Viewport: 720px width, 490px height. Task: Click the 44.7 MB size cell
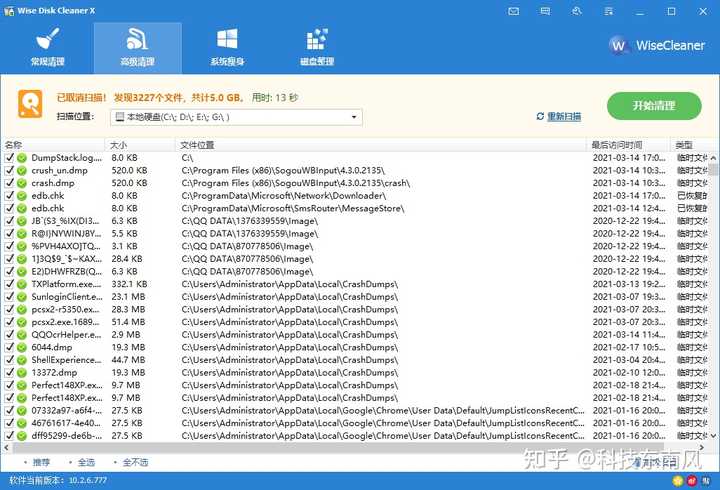point(128,360)
